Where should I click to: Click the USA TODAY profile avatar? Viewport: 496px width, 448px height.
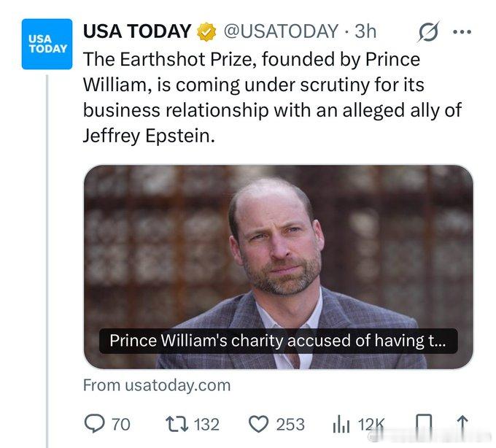47,44
